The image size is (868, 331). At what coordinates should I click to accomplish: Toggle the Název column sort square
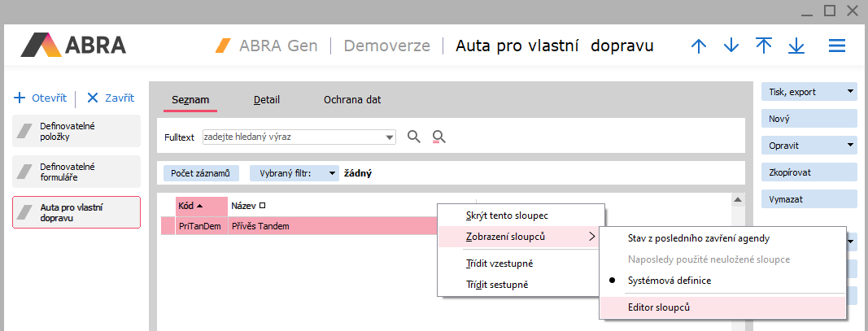click(x=262, y=206)
